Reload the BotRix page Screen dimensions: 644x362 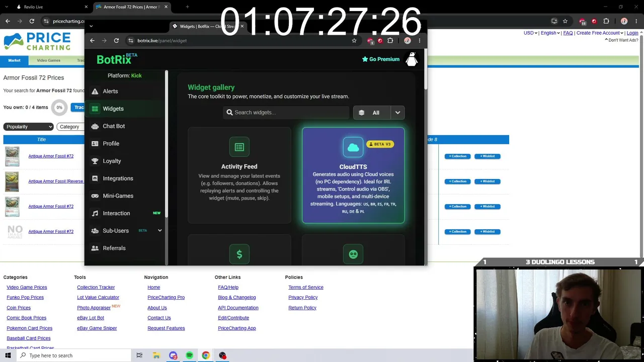[x=116, y=41]
